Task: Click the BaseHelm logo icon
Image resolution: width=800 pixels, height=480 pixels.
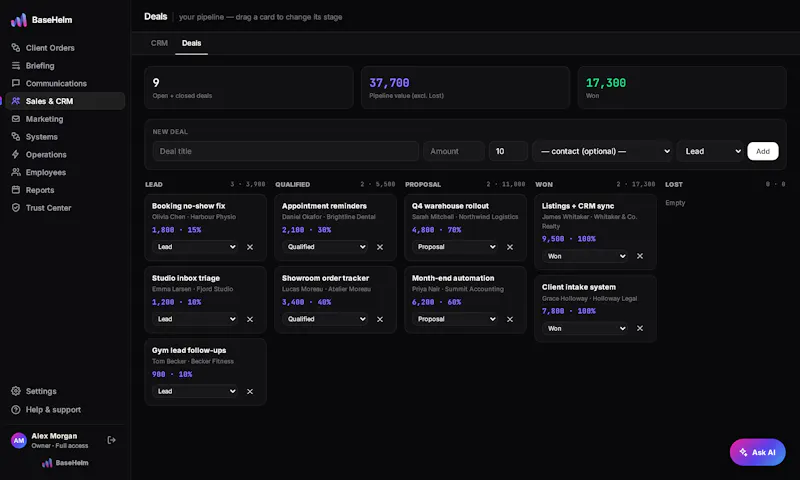Action: click(19, 20)
